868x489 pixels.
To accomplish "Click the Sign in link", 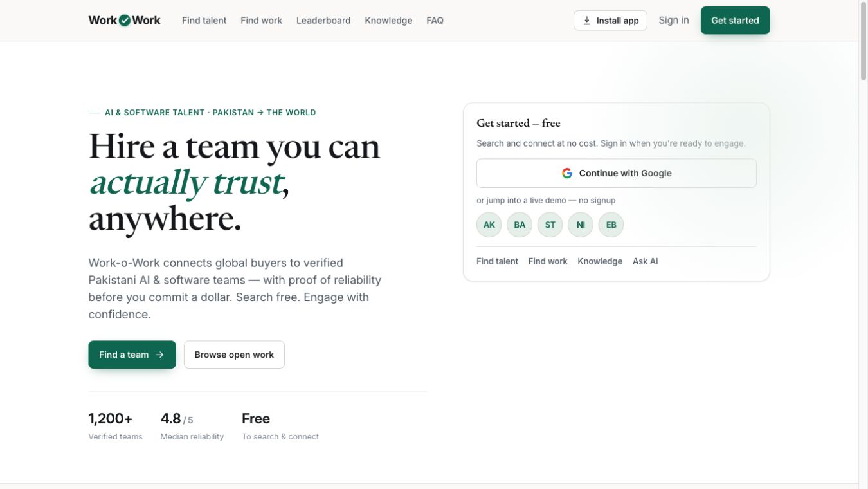I will [x=674, y=20].
